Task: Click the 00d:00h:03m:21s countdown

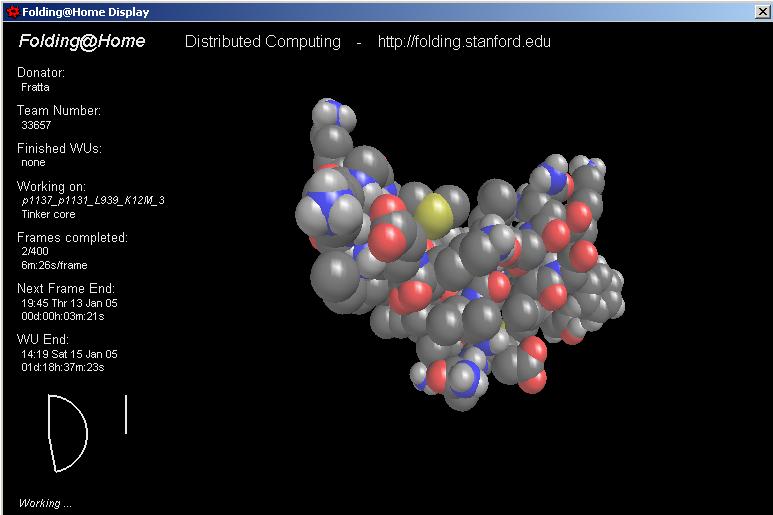Action: (63, 316)
